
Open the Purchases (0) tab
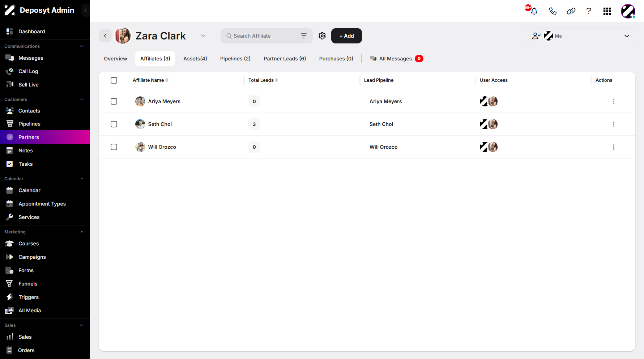[x=336, y=59]
